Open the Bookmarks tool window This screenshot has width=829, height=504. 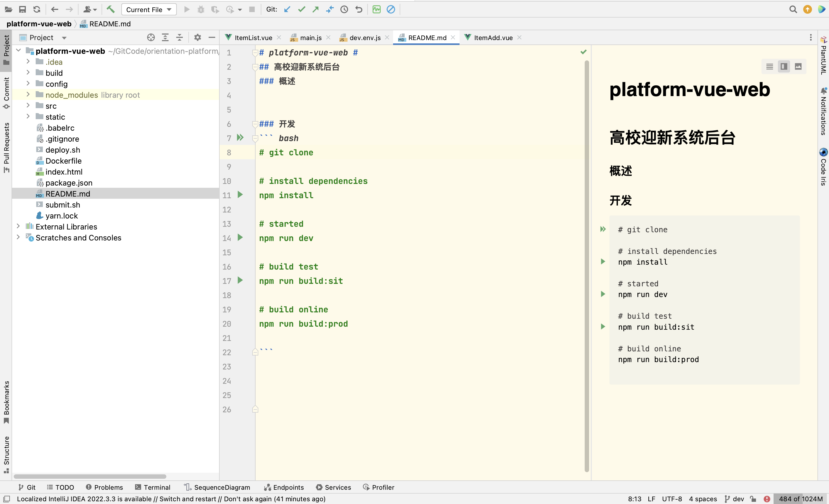[6, 402]
